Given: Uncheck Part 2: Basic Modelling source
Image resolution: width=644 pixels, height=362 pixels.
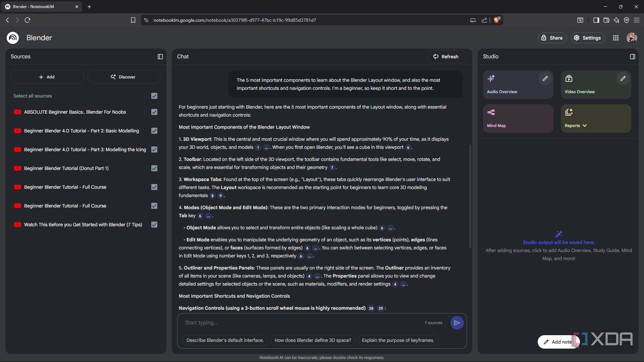Looking at the screenshot, I should pyautogui.click(x=154, y=131).
